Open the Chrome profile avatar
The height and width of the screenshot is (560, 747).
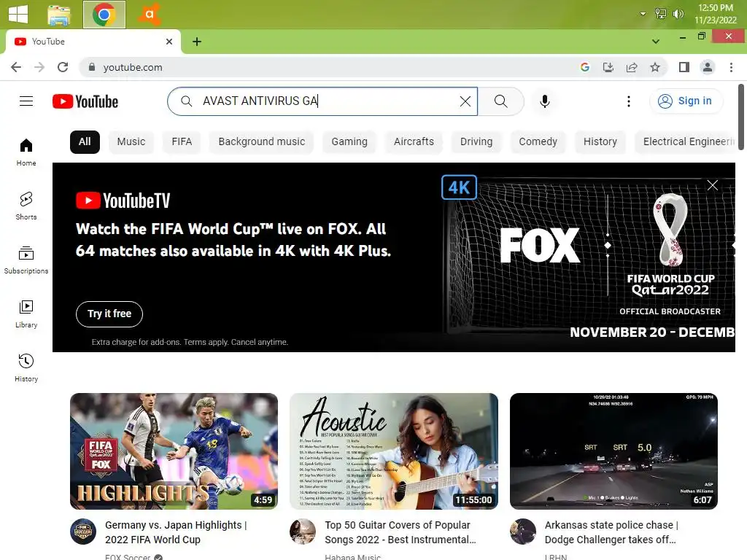click(x=708, y=67)
